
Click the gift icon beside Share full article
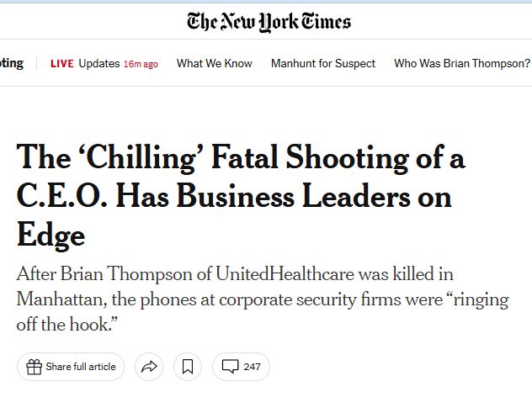34,367
